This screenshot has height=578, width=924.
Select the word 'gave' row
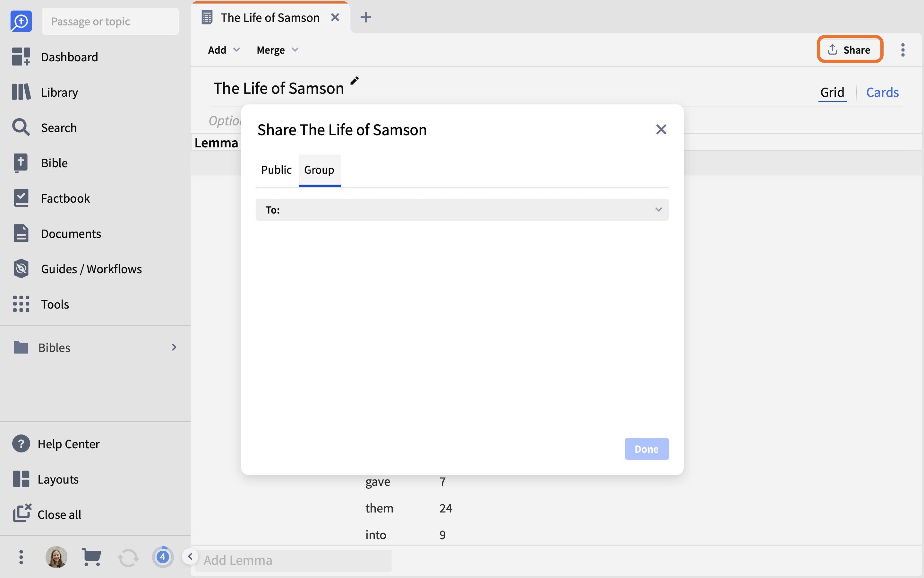point(378,482)
